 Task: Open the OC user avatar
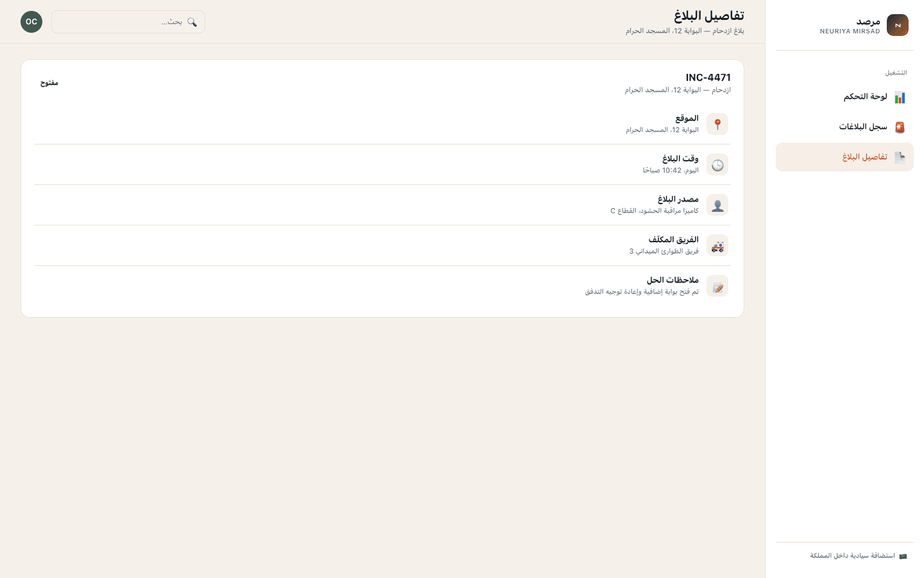point(31,22)
